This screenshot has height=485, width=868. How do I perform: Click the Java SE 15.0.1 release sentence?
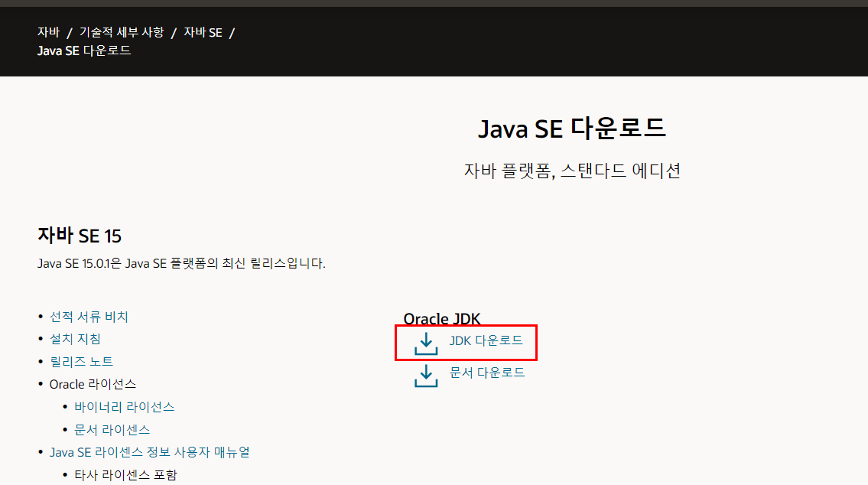click(181, 263)
